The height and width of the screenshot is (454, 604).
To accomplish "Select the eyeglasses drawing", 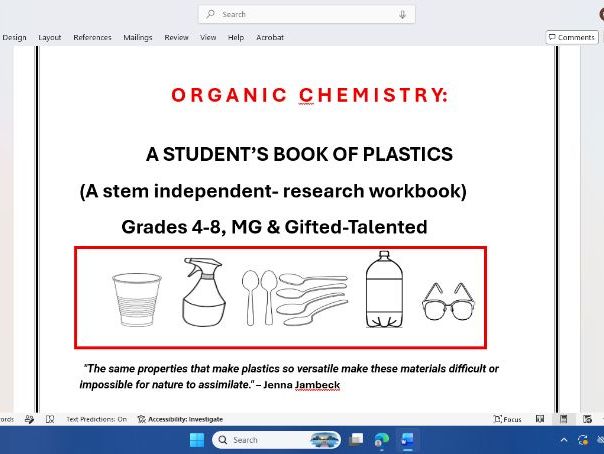I will [x=448, y=302].
